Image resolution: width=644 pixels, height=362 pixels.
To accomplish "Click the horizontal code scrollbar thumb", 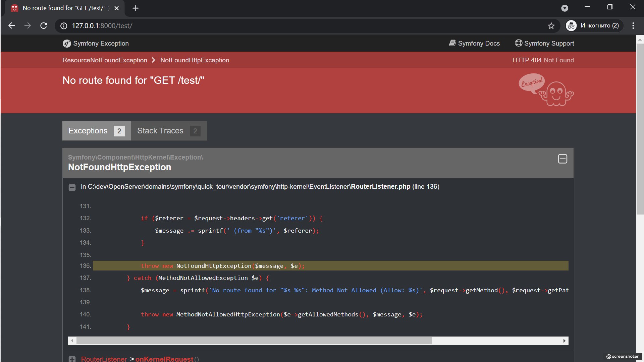I will pos(254,341).
